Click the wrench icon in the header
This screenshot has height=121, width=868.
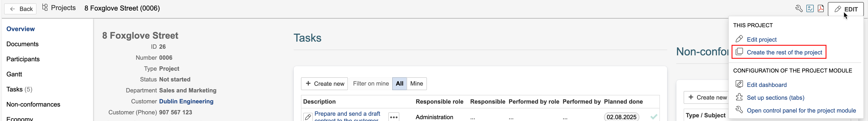pyautogui.click(x=799, y=9)
